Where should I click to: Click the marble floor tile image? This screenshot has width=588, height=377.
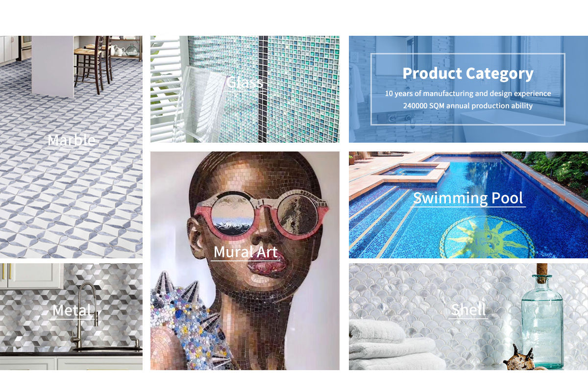pyautogui.click(x=71, y=196)
